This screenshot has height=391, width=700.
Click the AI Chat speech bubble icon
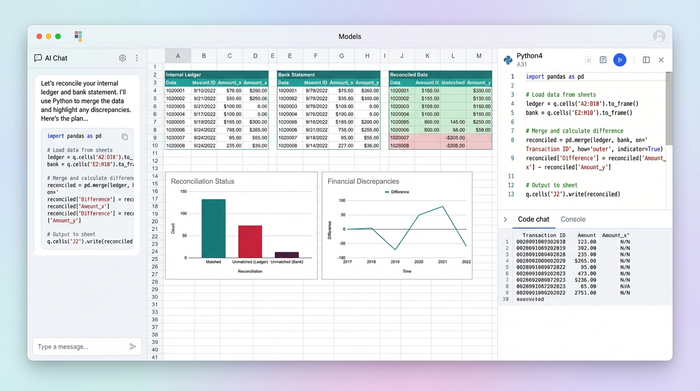coord(38,58)
